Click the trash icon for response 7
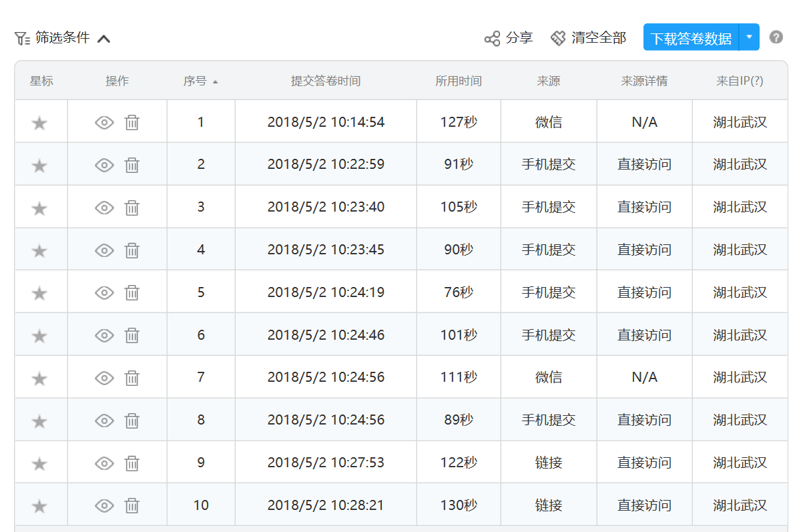 132,378
